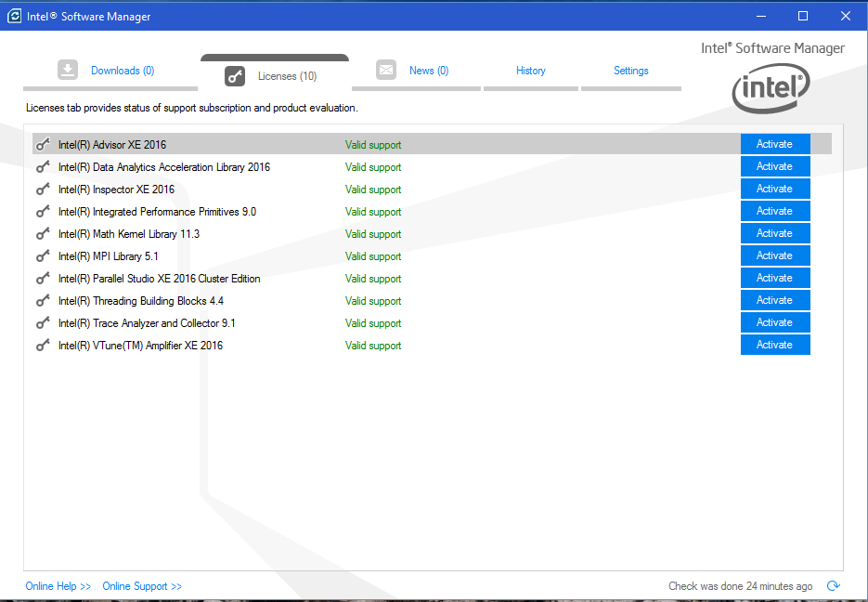Click key icon beside Math Kernel Library 11.3

tap(43, 234)
